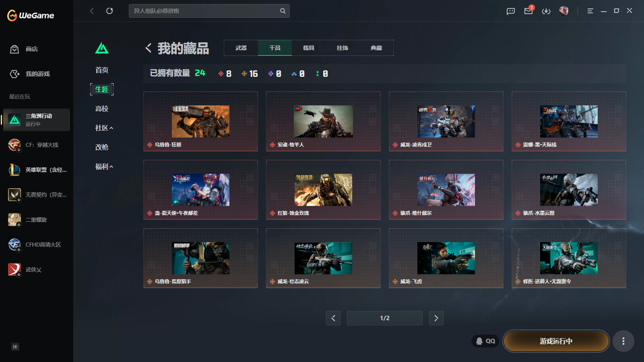Image resolution: width=644 pixels, height=362 pixels.
Task: Refresh the current page
Action: [109, 11]
